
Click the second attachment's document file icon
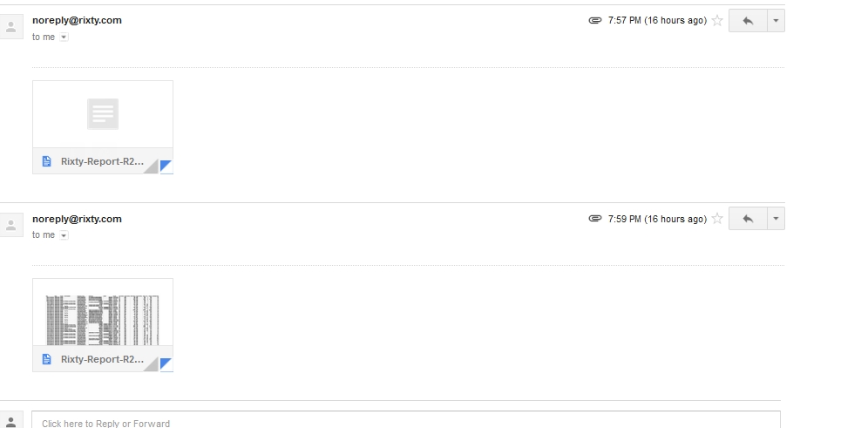[47, 359]
